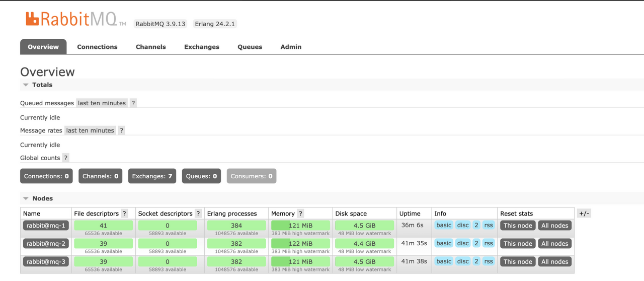Viewport: 644px width, 281px height.
Task: Open the Admin tab
Action: point(291,47)
